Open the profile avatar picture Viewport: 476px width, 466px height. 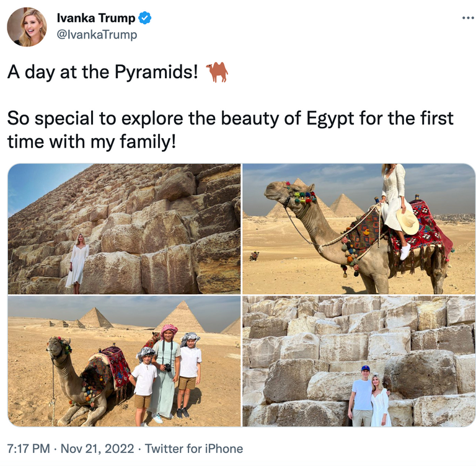[x=27, y=27]
